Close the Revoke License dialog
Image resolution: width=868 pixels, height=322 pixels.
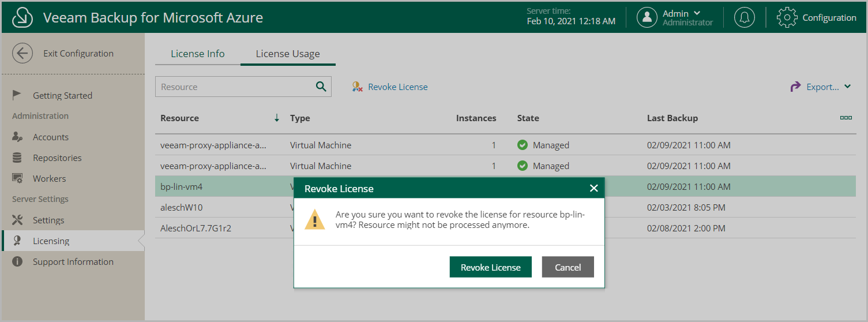pyautogui.click(x=593, y=188)
